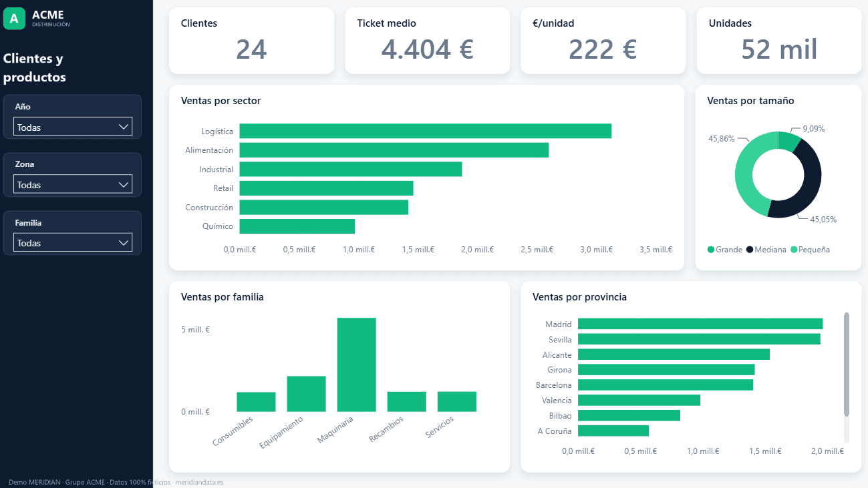Click the Pequeña legend color marker
Image resolution: width=868 pixels, height=488 pixels.
(794, 250)
